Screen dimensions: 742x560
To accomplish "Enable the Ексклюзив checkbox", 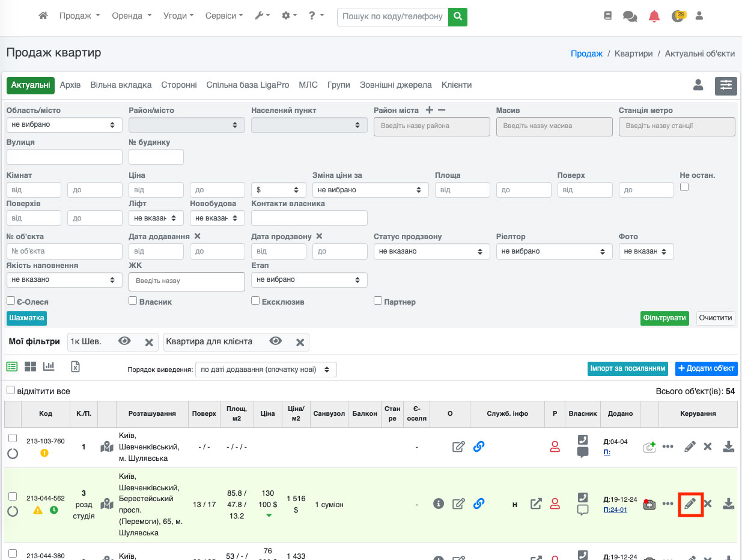I will coord(255,300).
